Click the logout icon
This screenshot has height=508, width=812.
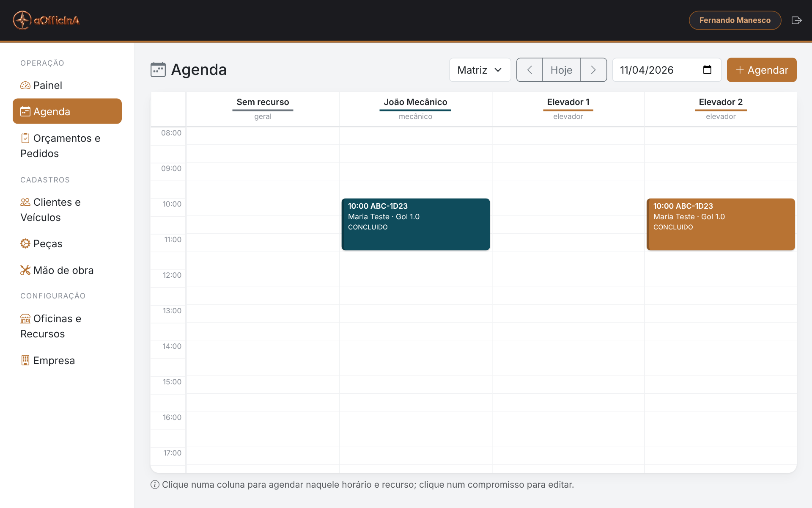[796, 20]
